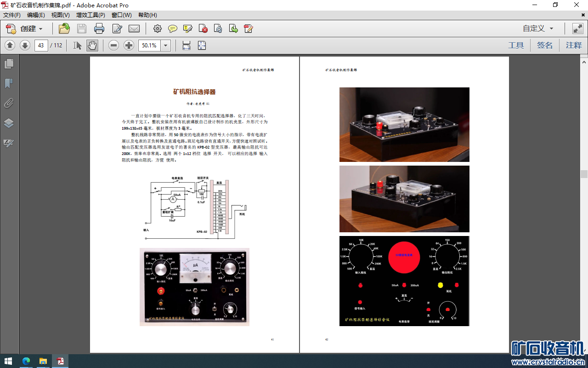The height and width of the screenshot is (368, 588).
Task: Open the 注释 pane
Action: tap(574, 45)
